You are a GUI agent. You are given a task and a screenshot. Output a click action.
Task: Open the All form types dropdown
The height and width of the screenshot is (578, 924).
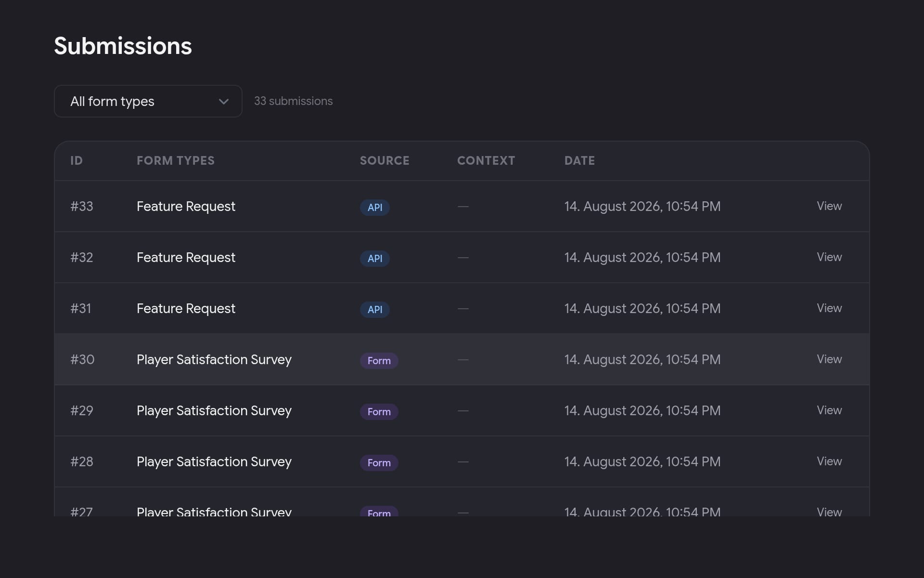148,101
